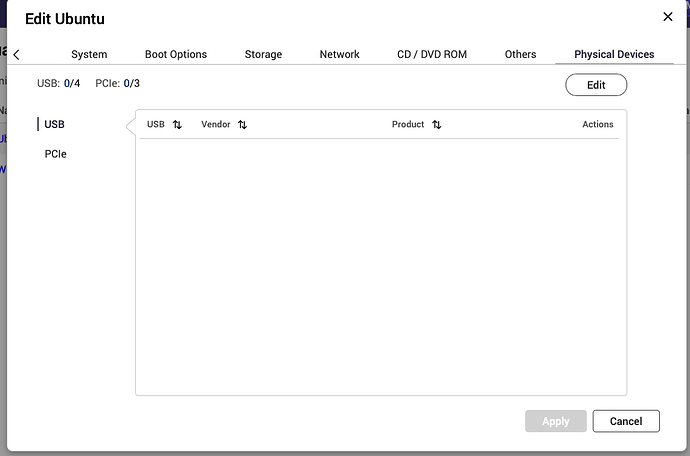Click the Vendor column sort arrows
690x456 pixels.
click(242, 125)
